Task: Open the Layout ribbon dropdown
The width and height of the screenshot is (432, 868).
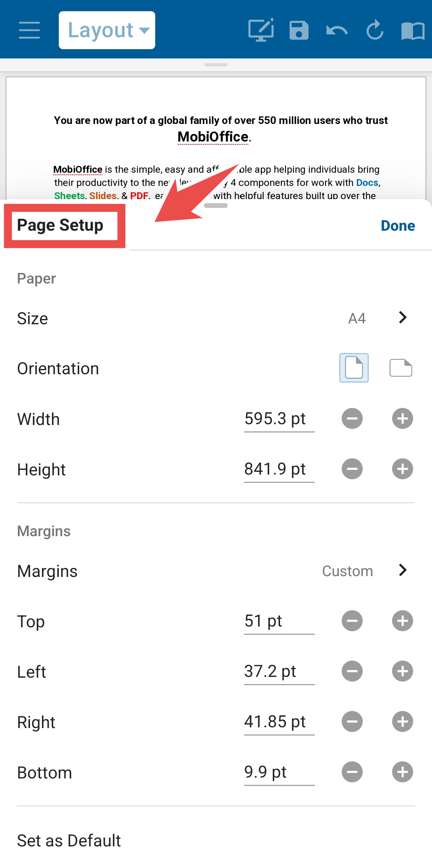Action: tap(107, 30)
